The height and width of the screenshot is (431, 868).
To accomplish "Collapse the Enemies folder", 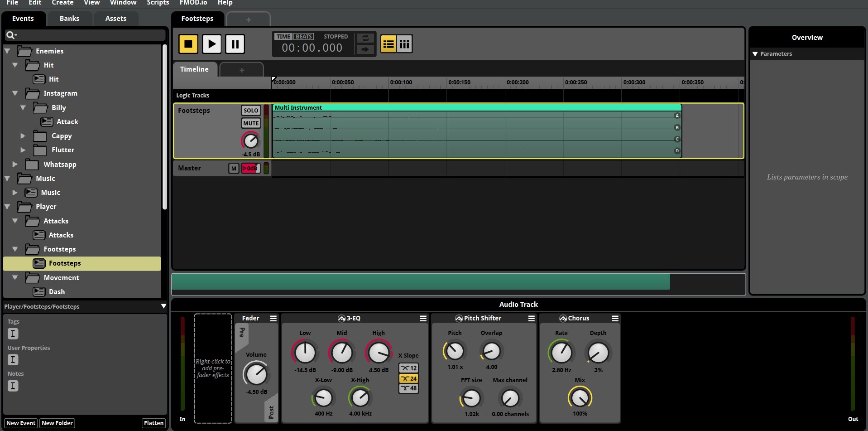I will [x=7, y=51].
